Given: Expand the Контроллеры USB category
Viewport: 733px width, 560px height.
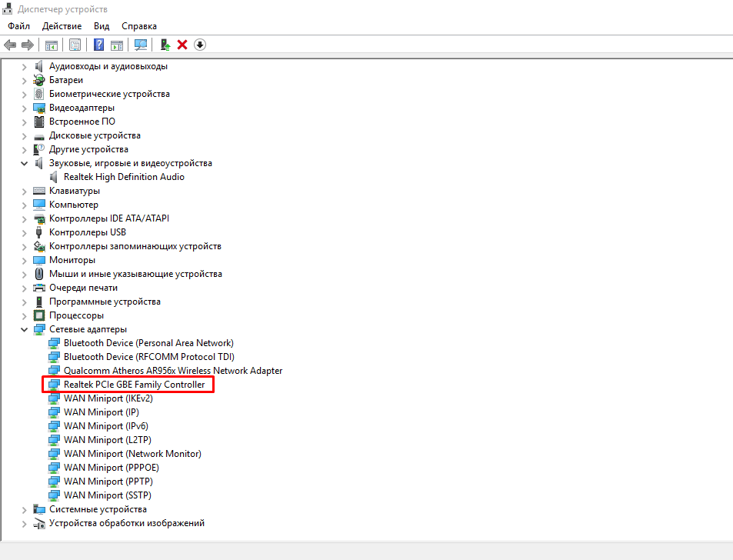Looking at the screenshot, I should [x=25, y=233].
